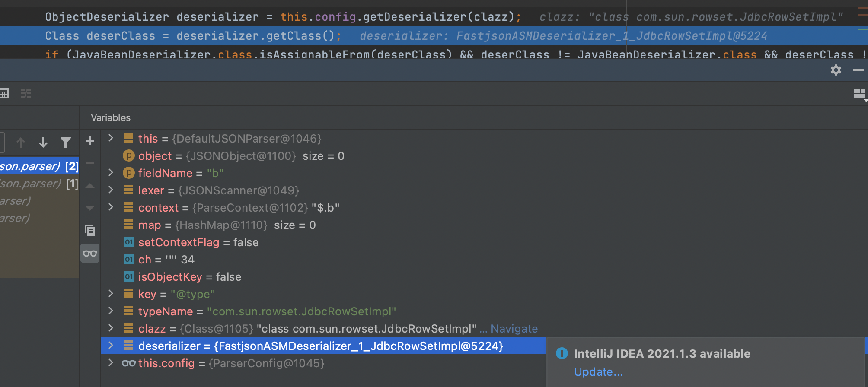This screenshot has height=387, width=868.
Task: Open the layout settings icon at the far right of the debug toolbar
Action: (859, 93)
